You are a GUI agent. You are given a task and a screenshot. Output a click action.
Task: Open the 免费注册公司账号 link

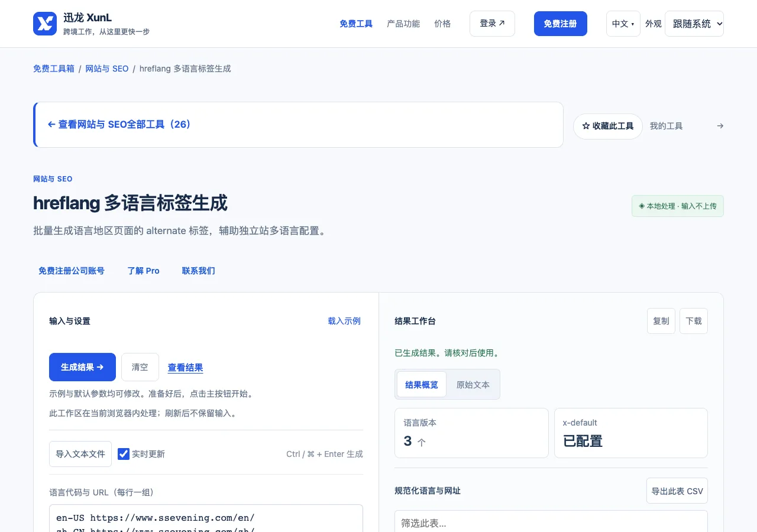[x=72, y=271]
